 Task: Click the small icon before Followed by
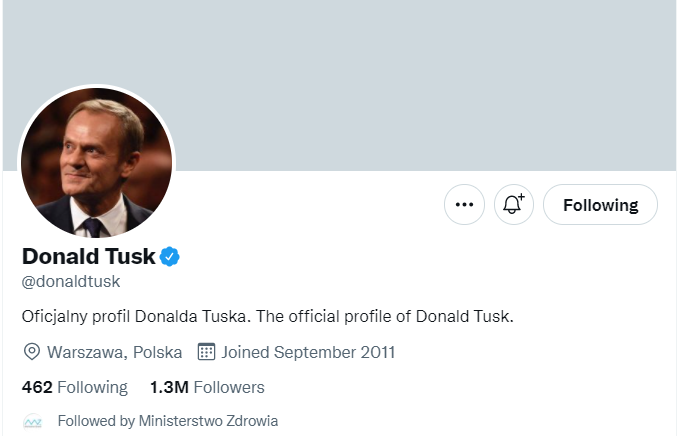(33, 422)
